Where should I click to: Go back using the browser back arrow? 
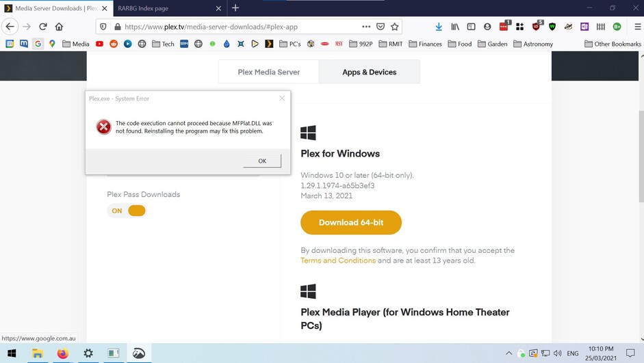[x=10, y=27]
